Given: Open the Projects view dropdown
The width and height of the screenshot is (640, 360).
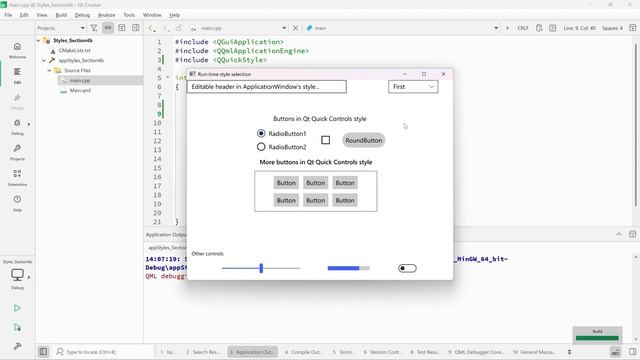Looking at the screenshot, I should [61, 28].
